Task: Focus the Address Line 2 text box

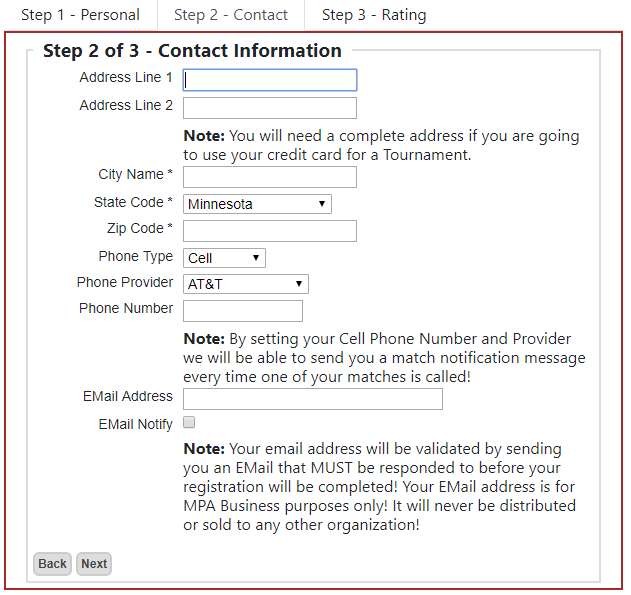Action: (270, 108)
